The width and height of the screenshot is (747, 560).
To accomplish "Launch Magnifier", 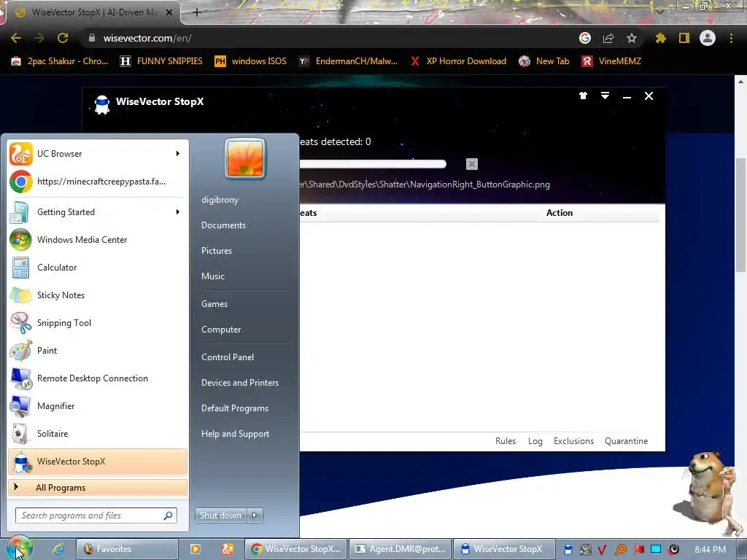I will click(x=98, y=405).
